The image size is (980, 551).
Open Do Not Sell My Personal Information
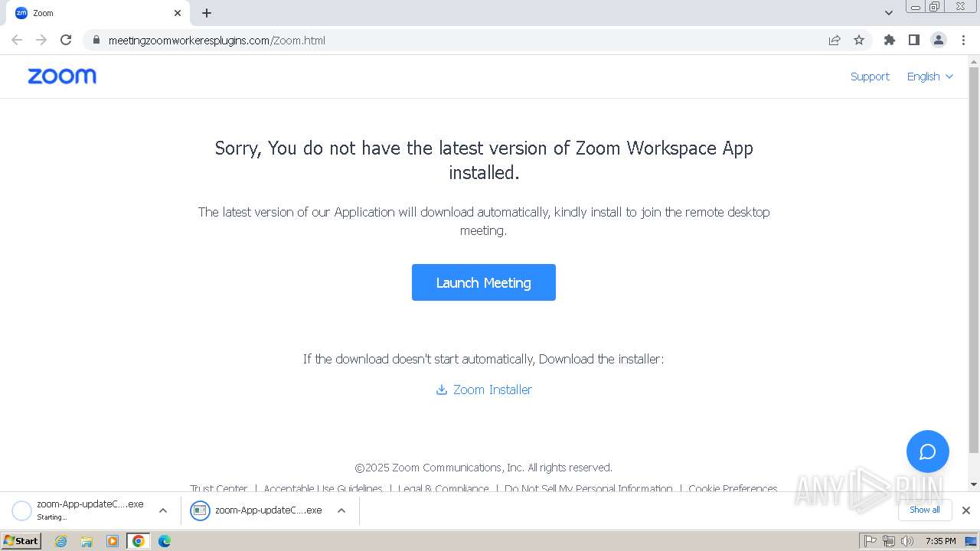[589, 488]
